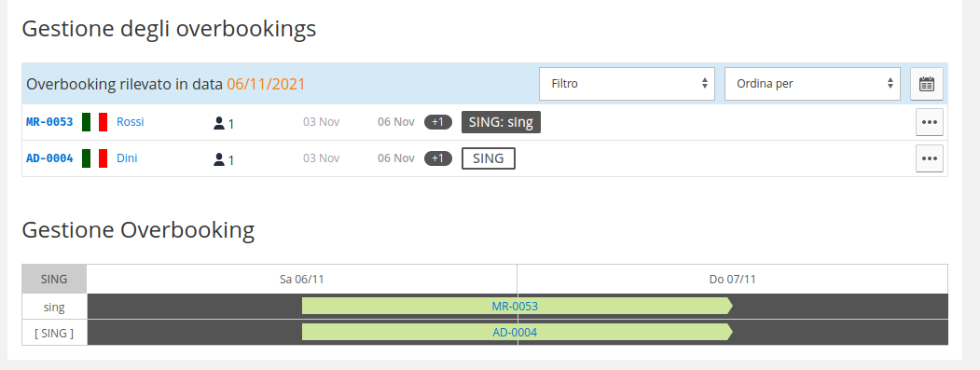This screenshot has height=370, width=980.
Task: Open three-dots menu for Dini reservation
Action: pyautogui.click(x=930, y=158)
